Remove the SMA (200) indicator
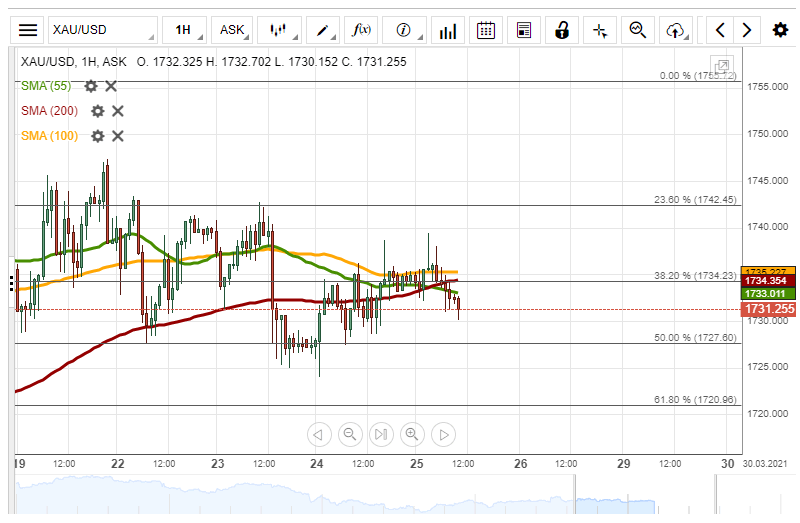800x523 pixels. (117, 111)
